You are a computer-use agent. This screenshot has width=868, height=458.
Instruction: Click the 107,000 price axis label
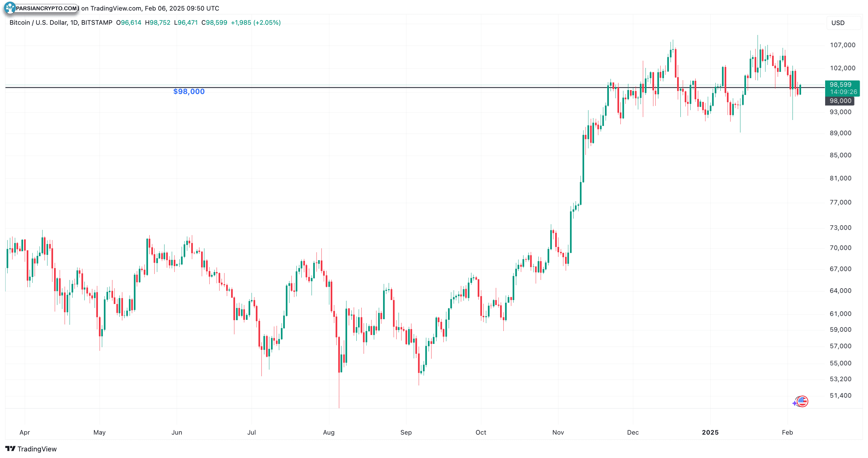point(842,45)
